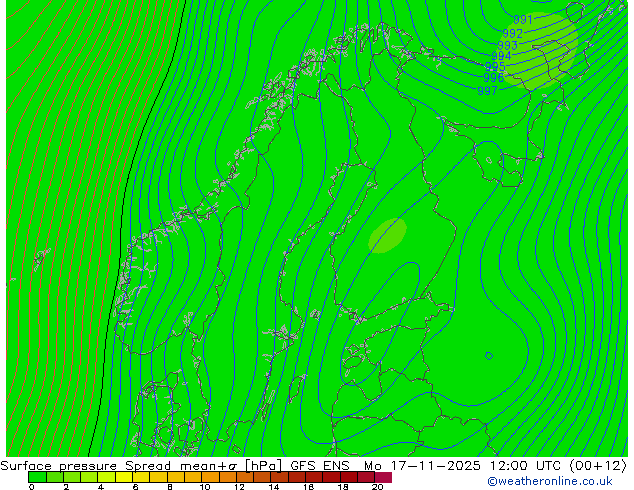Screen dimensions: 634x490
Task: Click the legend tick label 2
Action: 66,487
